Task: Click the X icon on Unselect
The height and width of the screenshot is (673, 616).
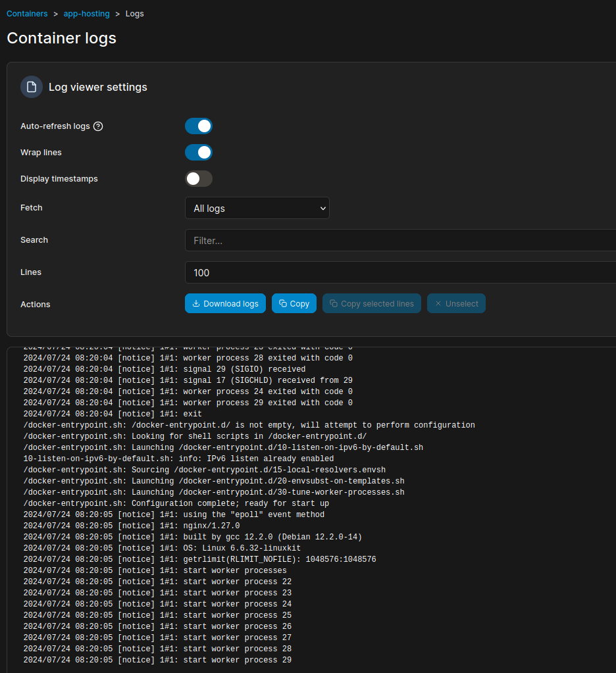Action: click(438, 303)
